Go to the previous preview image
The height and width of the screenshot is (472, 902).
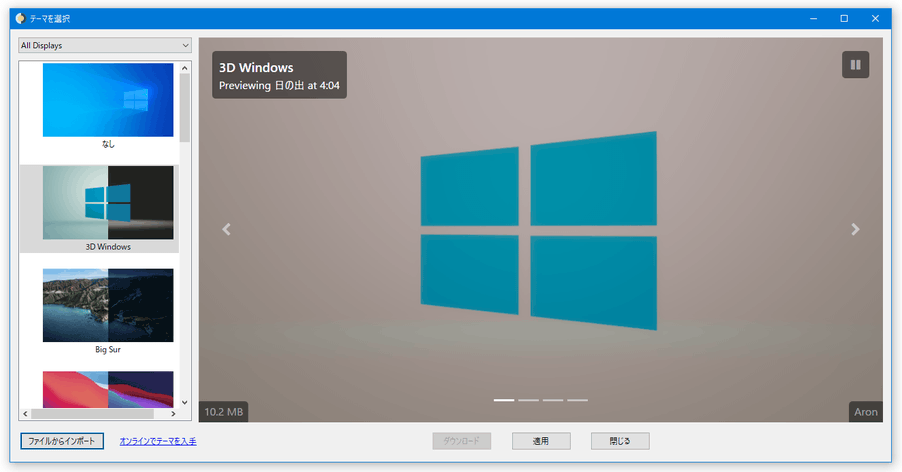pos(227,229)
